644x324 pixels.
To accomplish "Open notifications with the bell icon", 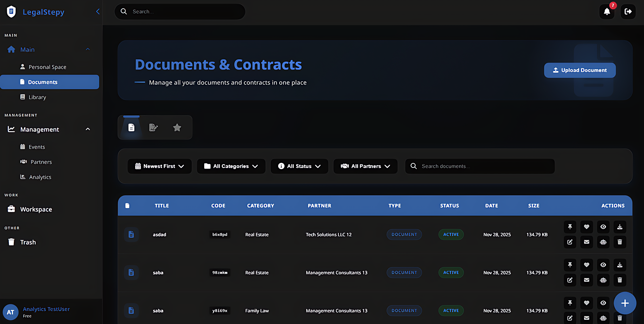I will tap(607, 12).
